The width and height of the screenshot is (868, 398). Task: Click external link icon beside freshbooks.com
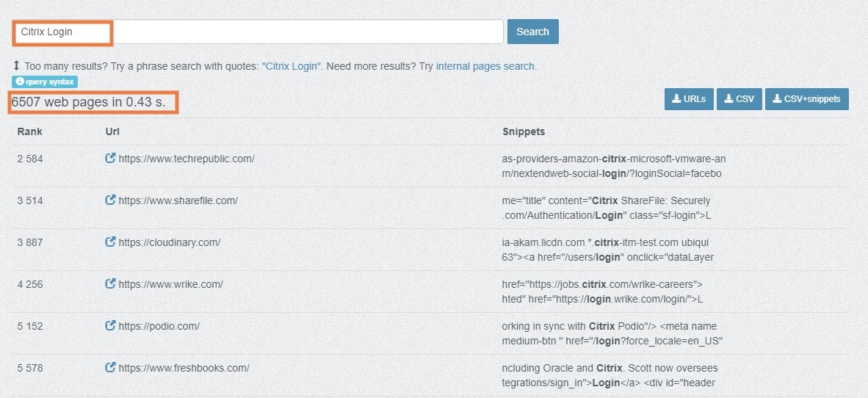click(x=111, y=368)
